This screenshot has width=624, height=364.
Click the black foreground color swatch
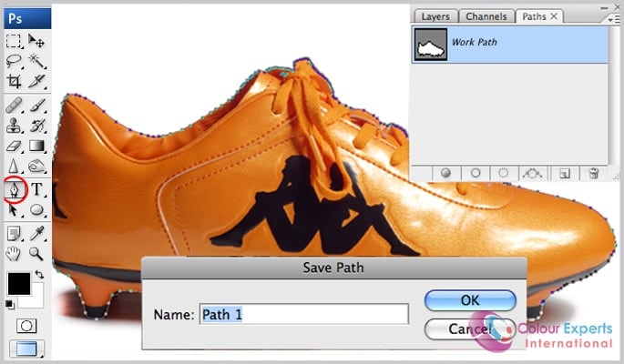point(19,284)
